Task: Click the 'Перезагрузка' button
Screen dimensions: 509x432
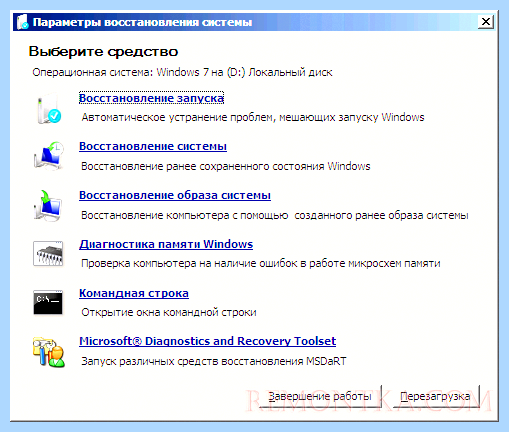Action: tap(436, 396)
